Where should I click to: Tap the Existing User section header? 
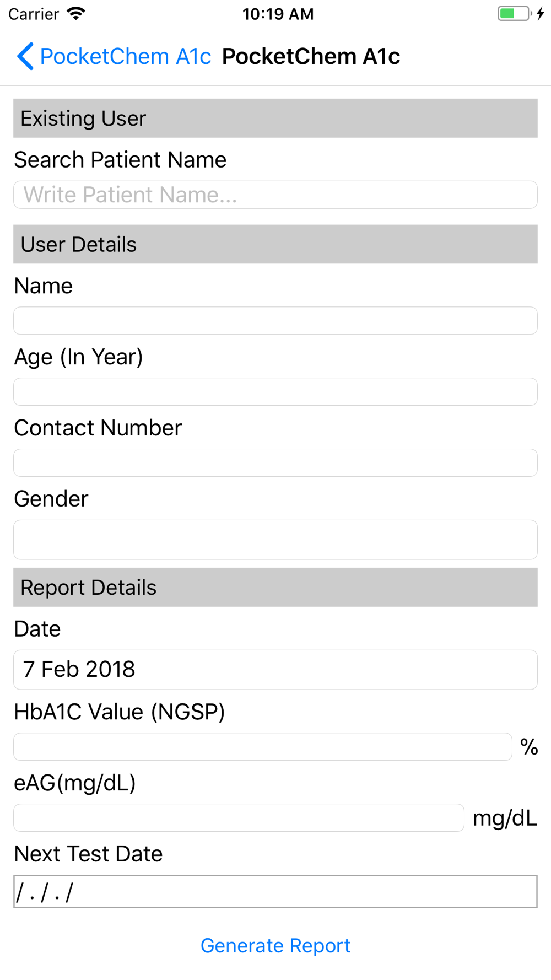click(x=275, y=119)
